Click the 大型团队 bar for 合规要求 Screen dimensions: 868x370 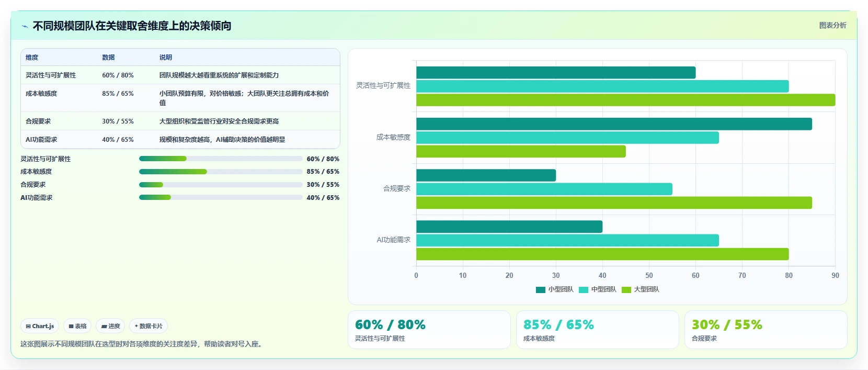pos(614,203)
